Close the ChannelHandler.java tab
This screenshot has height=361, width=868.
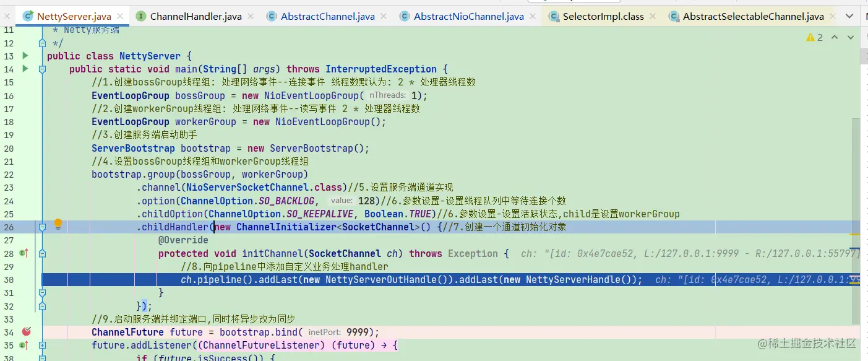(x=250, y=17)
